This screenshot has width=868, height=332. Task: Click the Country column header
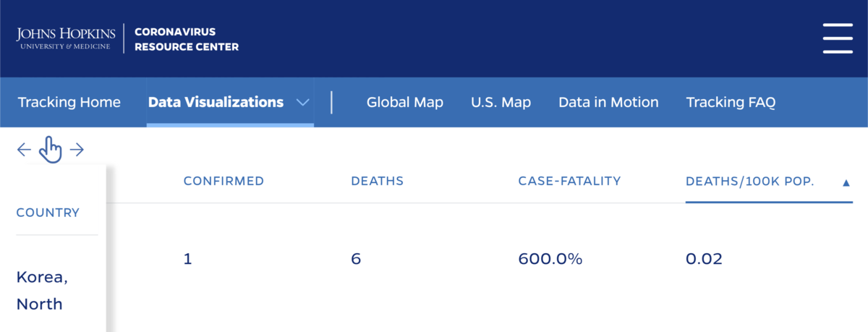[48, 213]
